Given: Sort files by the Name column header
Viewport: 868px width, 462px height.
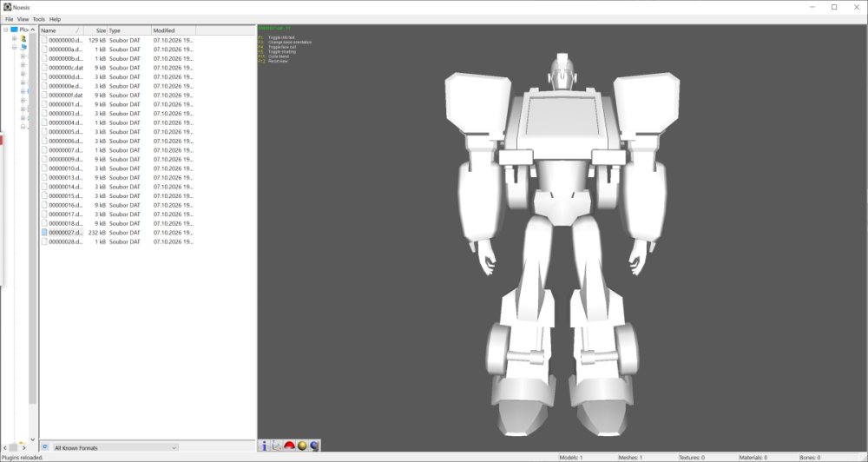Looking at the screenshot, I should tap(62, 30).
